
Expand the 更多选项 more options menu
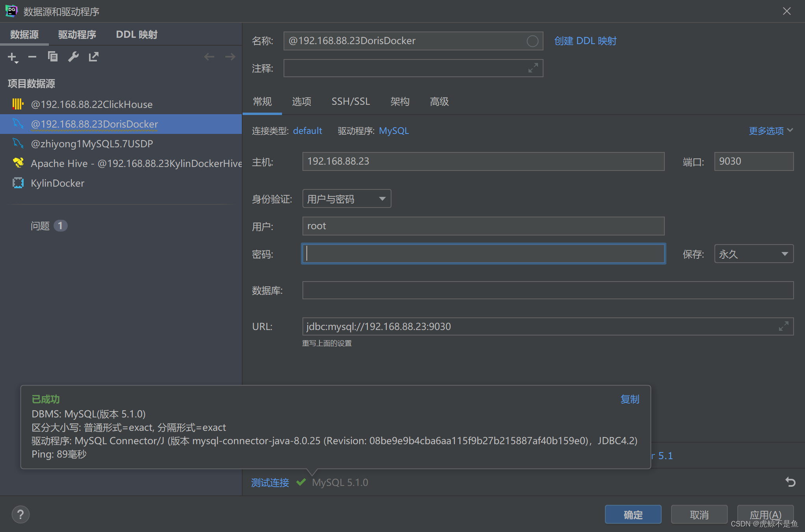(x=770, y=131)
